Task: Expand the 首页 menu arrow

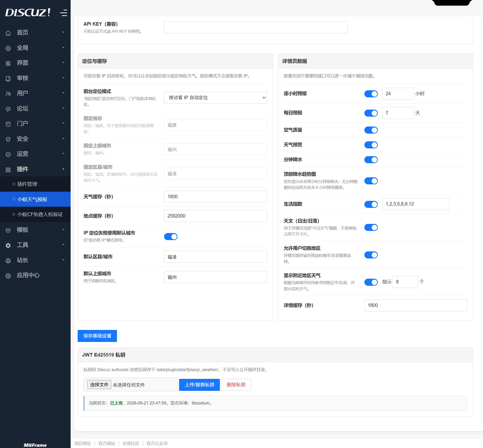Action: (63, 32)
